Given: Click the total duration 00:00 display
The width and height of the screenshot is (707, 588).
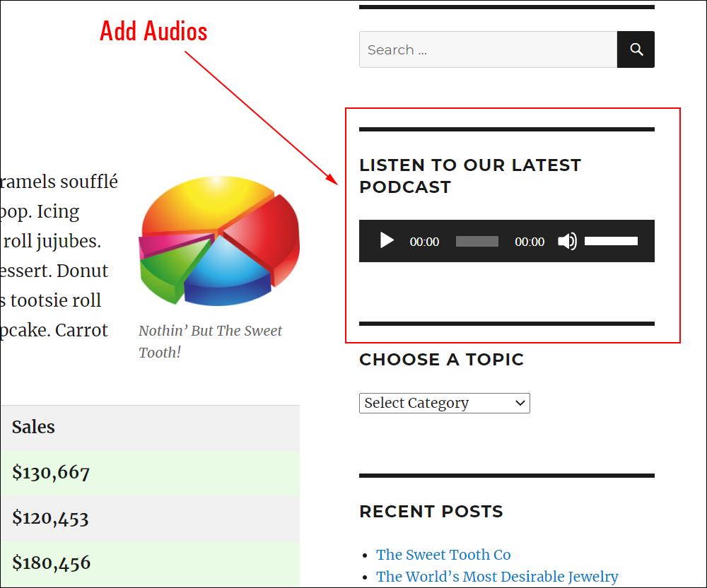Looking at the screenshot, I should [x=530, y=242].
